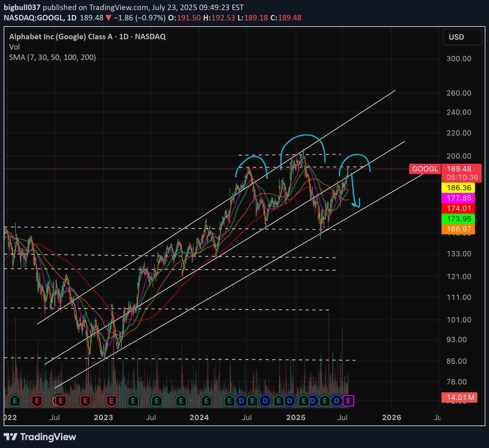The image size is (489, 448).
Task: Click the 14.01 M volume label
Action: 460,397
